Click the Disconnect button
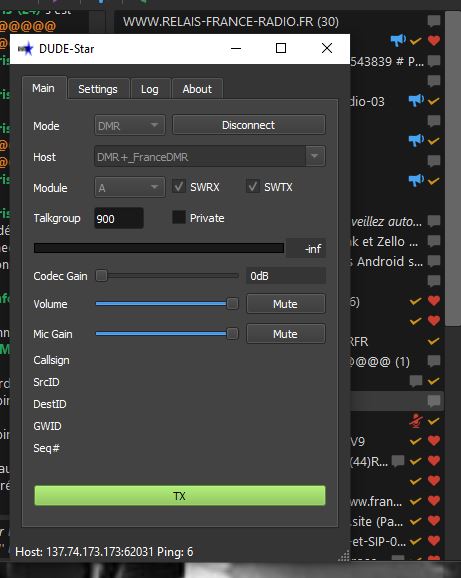 [x=249, y=125]
